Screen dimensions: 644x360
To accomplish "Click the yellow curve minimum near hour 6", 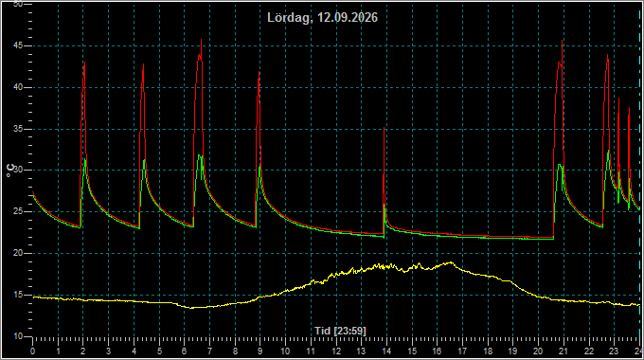I will click(190, 308).
